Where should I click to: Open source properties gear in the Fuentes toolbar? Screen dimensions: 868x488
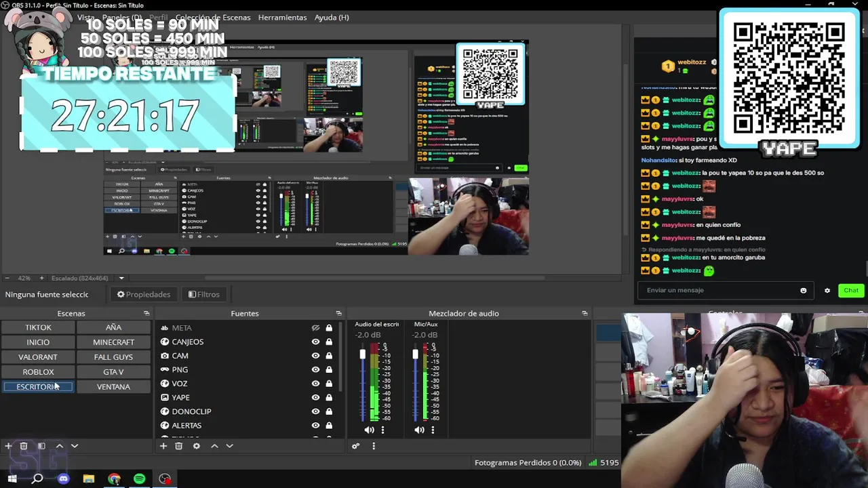tap(197, 446)
